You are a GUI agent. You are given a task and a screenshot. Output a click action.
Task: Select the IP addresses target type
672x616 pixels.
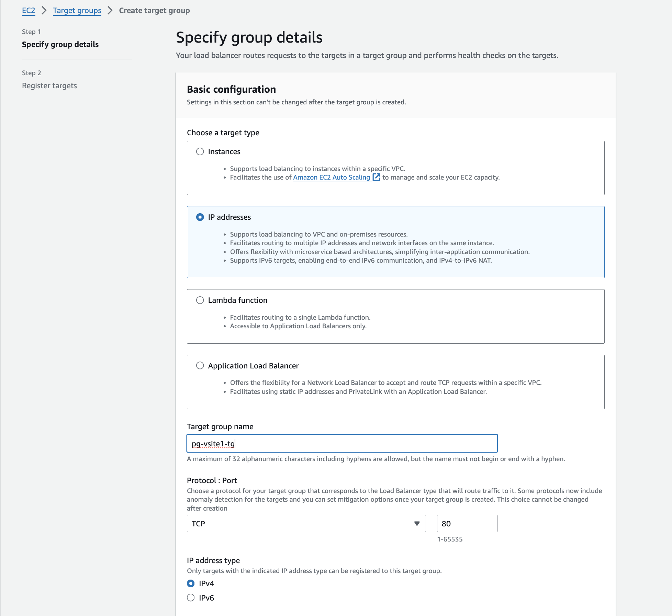200,217
